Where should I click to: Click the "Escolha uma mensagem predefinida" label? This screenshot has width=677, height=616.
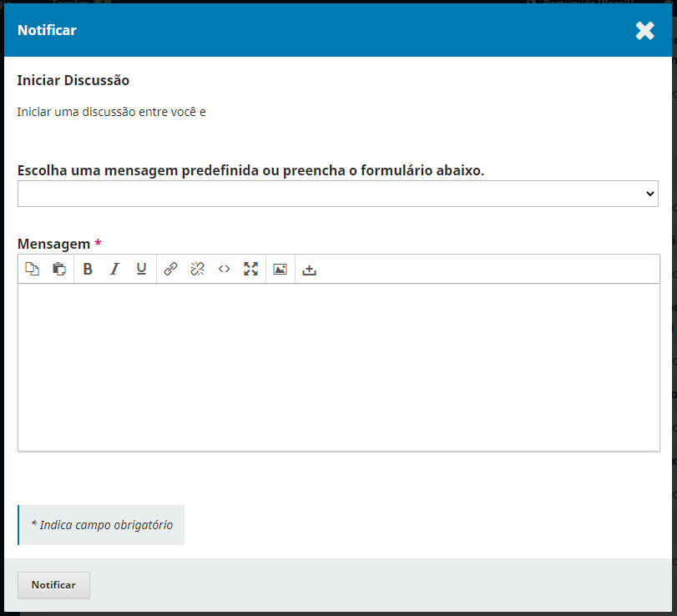coord(250,170)
